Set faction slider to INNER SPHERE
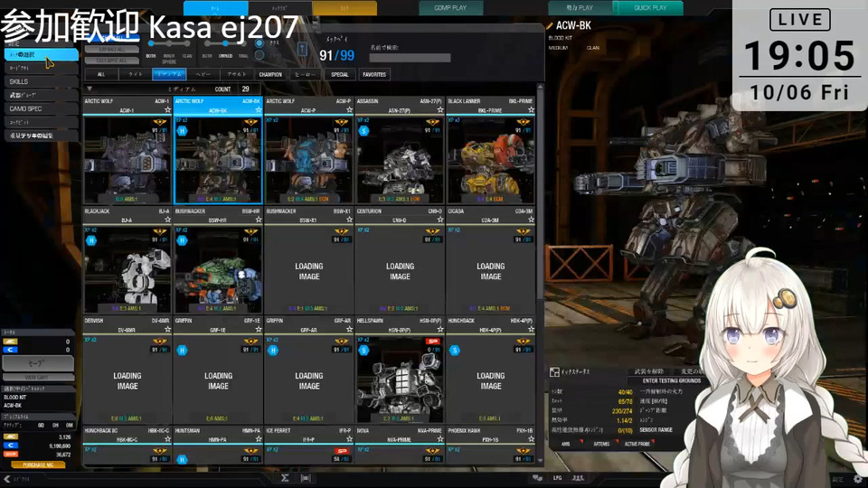The image size is (868, 488). click(x=169, y=43)
